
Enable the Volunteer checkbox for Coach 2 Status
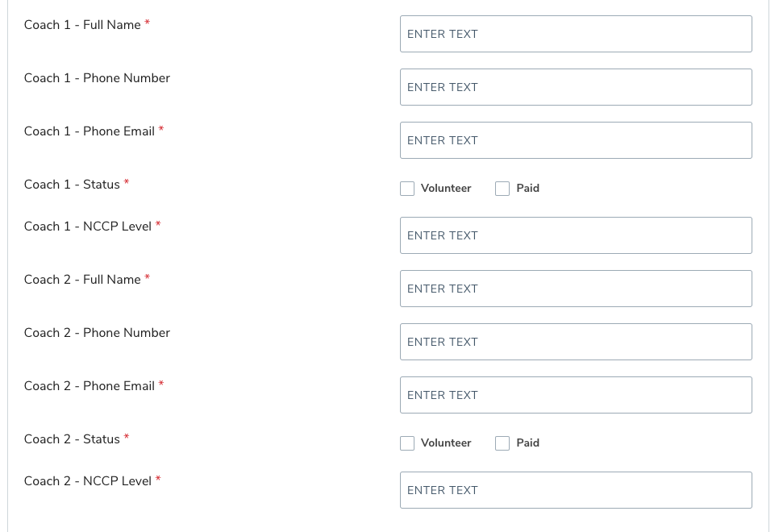pos(407,443)
